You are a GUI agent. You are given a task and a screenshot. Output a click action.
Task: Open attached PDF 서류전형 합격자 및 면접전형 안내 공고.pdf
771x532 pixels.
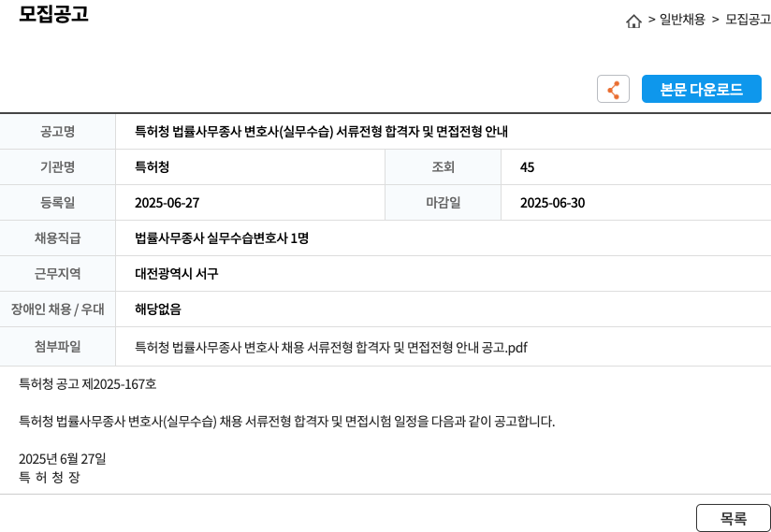click(331, 348)
